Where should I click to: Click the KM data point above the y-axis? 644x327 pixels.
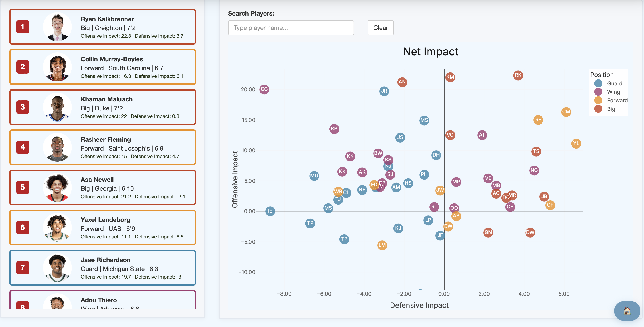(450, 77)
